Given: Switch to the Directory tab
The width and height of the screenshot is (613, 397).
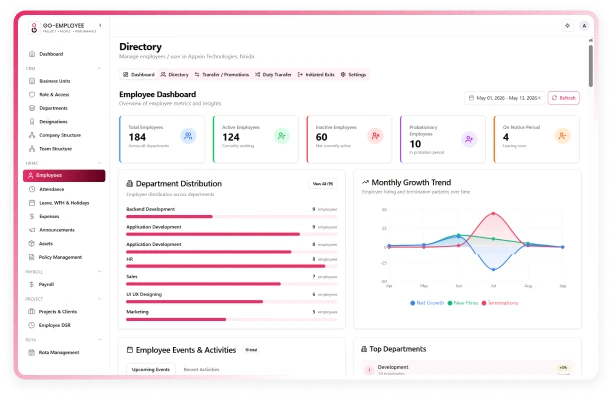Looking at the screenshot, I should tap(174, 74).
